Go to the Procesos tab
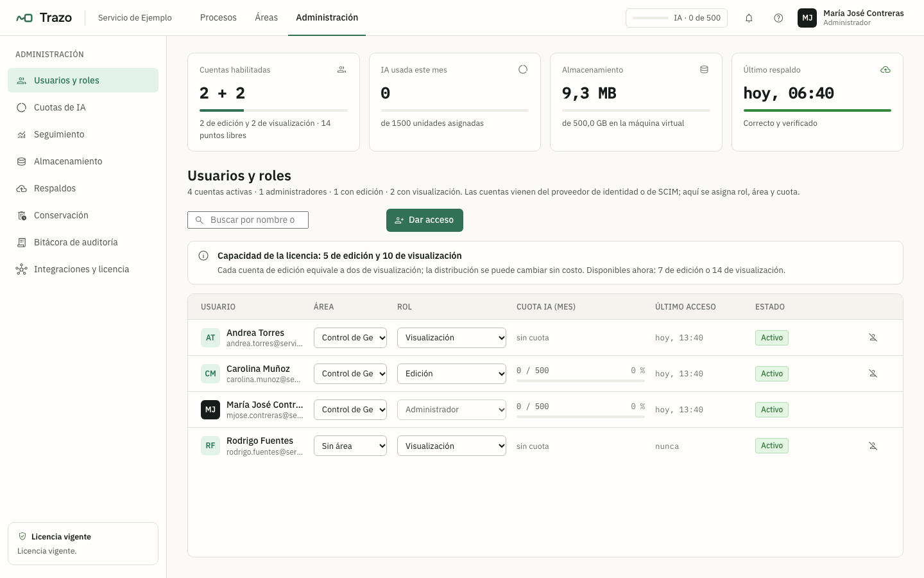The width and height of the screenshot is (924, 578). pyautogui.click(x=218, y=18)
